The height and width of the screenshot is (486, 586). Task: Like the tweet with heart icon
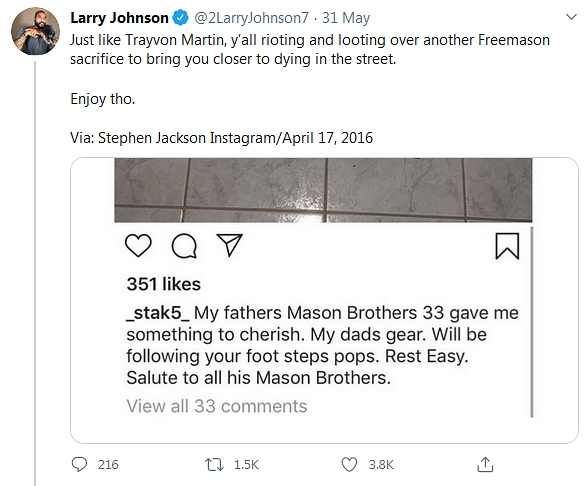click(349, 465)
